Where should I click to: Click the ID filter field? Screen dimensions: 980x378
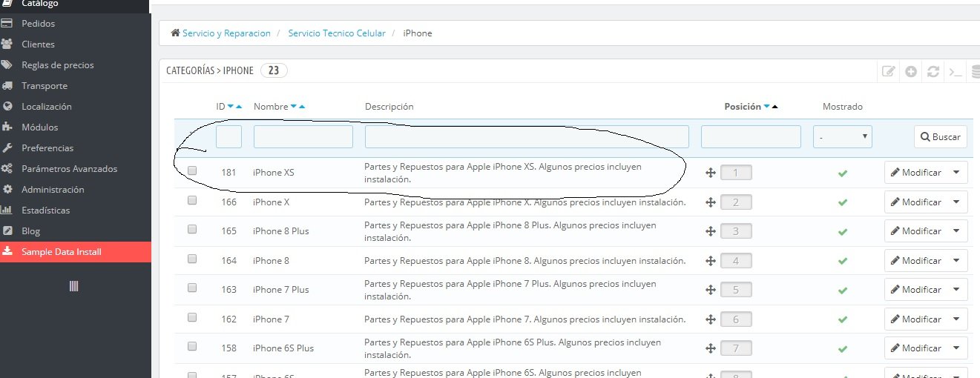tap(228, 136)
